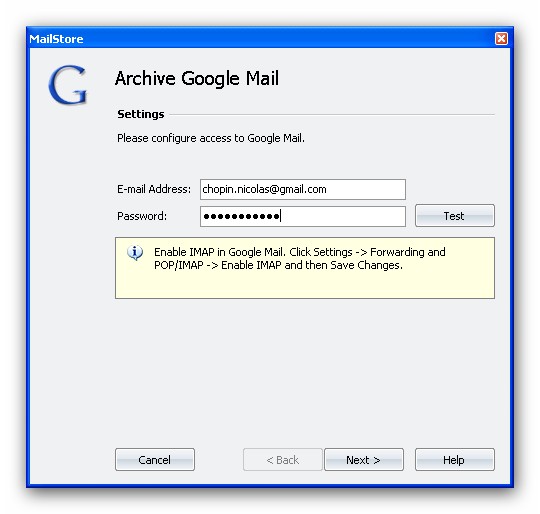Focus the Password input field
The image size is (540, 514).
303,216
